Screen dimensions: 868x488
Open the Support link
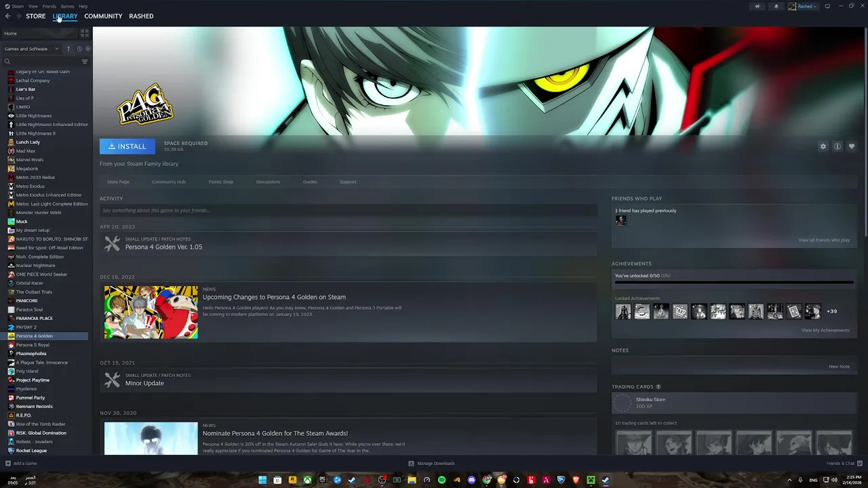point(348,182)
